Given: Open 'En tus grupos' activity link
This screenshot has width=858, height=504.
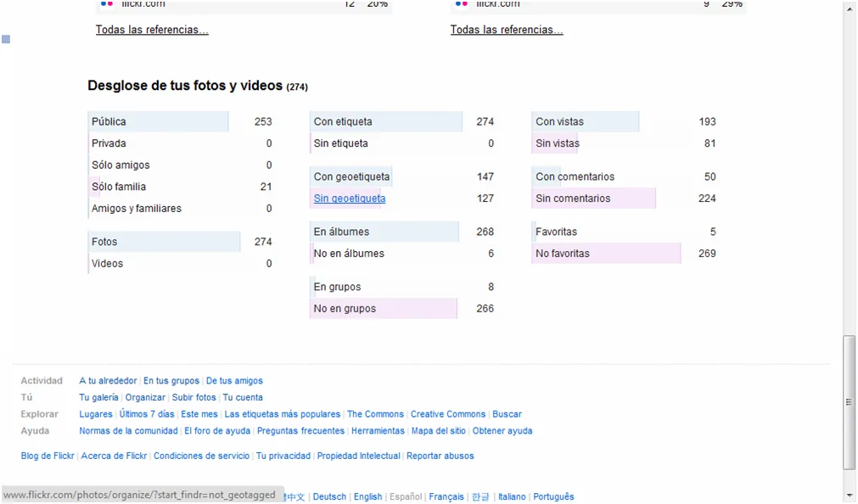Looking at the screenshot, I should click(x=171, y=380).
